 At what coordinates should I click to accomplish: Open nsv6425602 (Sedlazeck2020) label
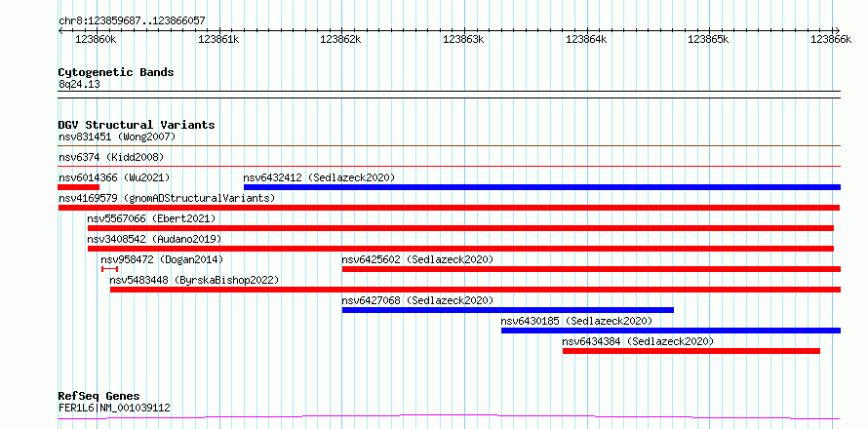pyautogui.click(x=417, y=259)
